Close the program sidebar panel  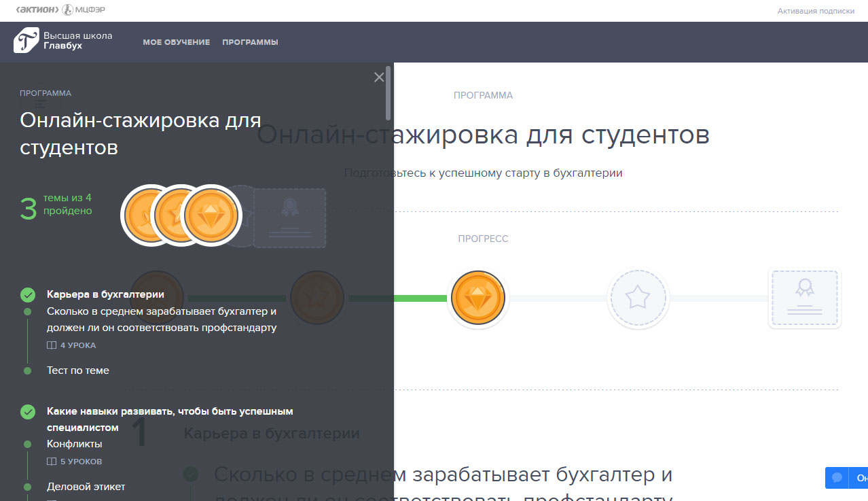[x=379, y=77]
